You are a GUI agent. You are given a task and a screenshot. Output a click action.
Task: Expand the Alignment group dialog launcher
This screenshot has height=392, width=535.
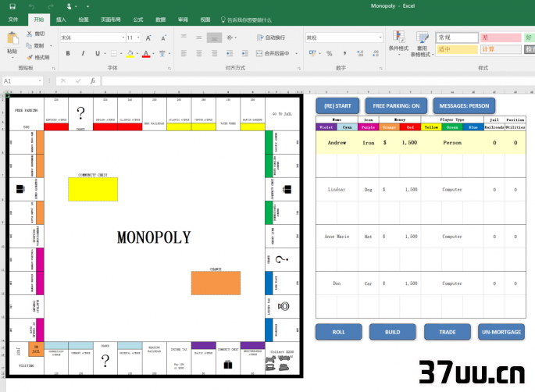point(299,68)
